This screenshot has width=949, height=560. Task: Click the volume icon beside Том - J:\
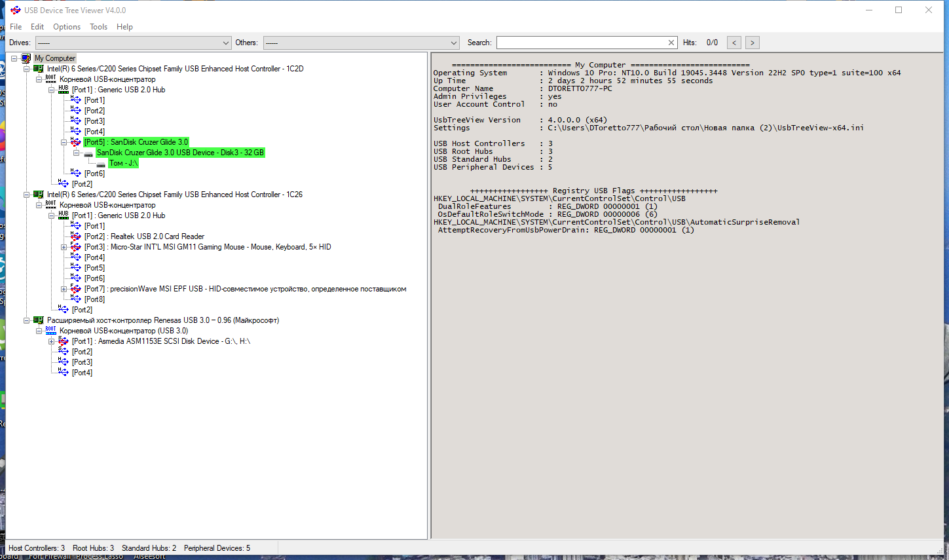click(101, 164)
